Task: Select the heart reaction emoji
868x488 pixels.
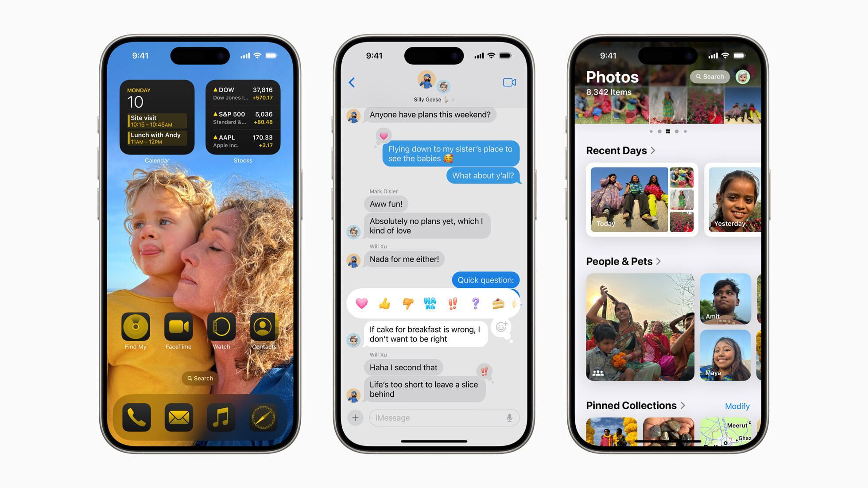Action: [364, 303]
